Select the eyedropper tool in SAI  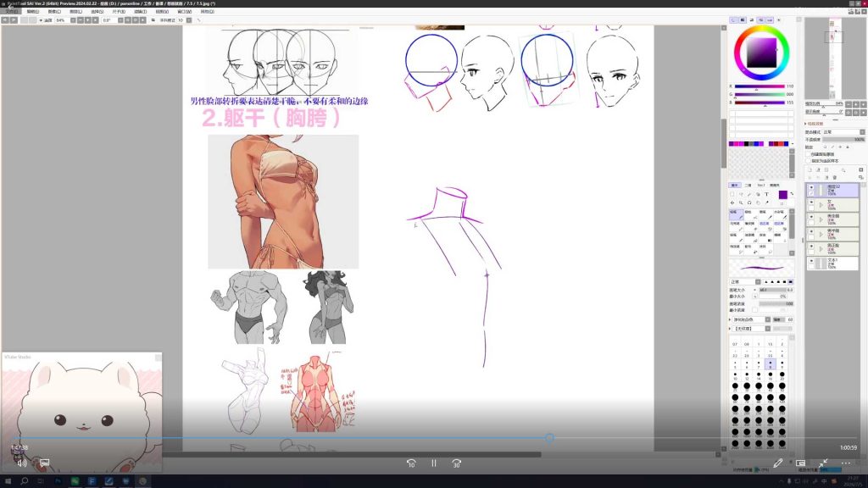click(766, 203)
